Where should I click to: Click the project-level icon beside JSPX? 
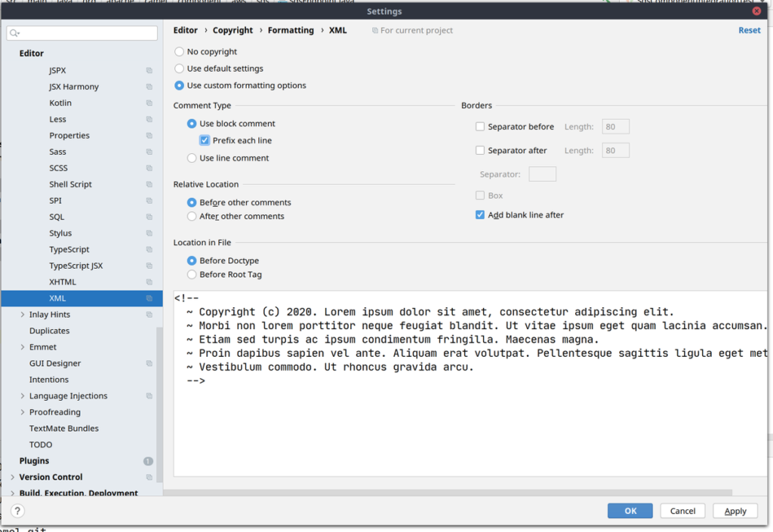tap(149, 70)
